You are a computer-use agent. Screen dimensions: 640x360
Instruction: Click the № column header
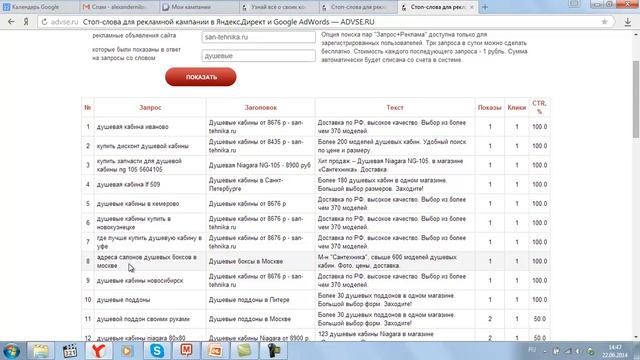87,107
